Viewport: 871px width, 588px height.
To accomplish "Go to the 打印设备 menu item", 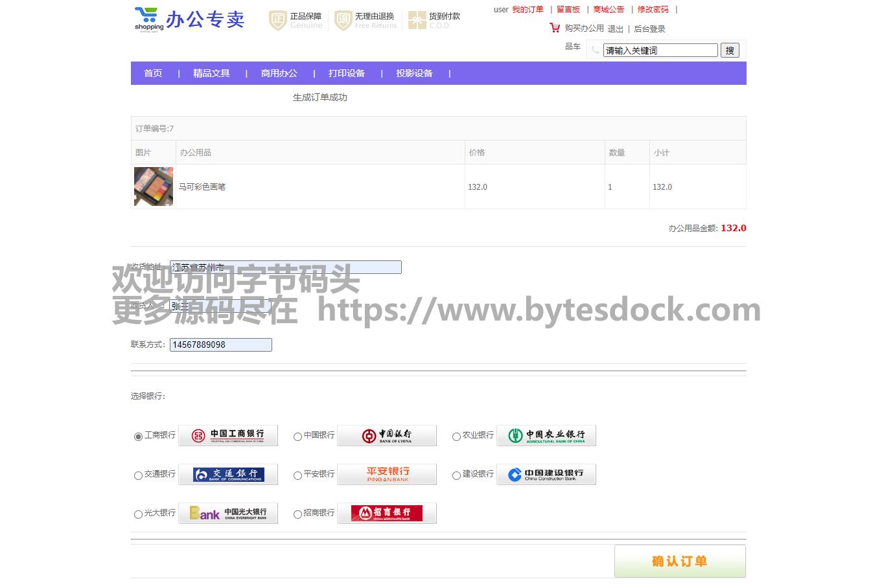I will pos(347,73).
